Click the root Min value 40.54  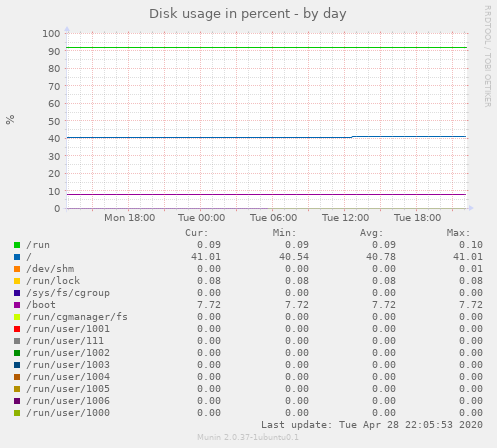click(294, 257)
